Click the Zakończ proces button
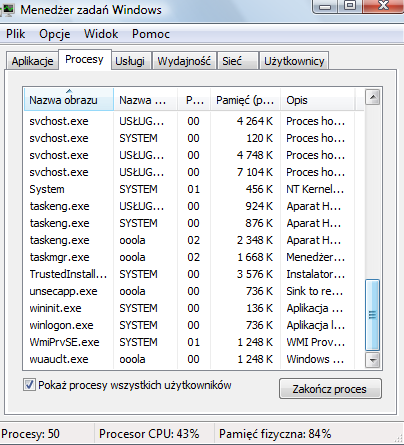 click(330, 389)
